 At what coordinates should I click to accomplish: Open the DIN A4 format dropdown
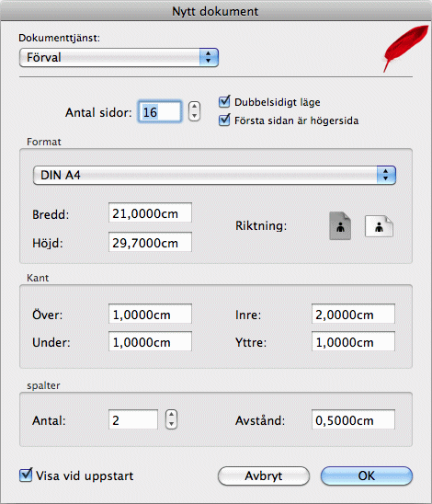coord(214,175)
